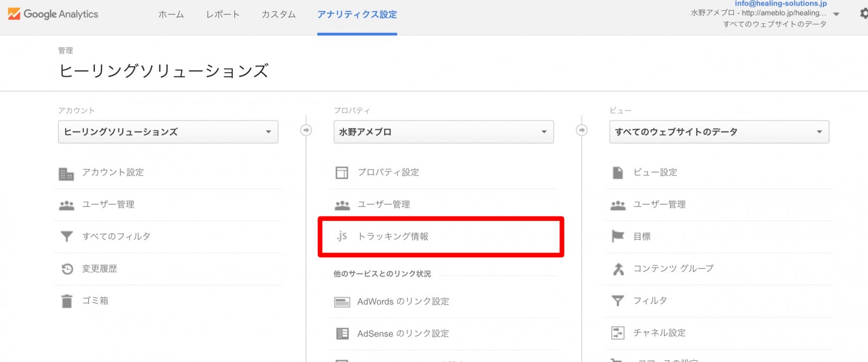Viewport: 868px width, 362px height.
Task: Click the チャネル設定 icon
Action: (617, 333)
